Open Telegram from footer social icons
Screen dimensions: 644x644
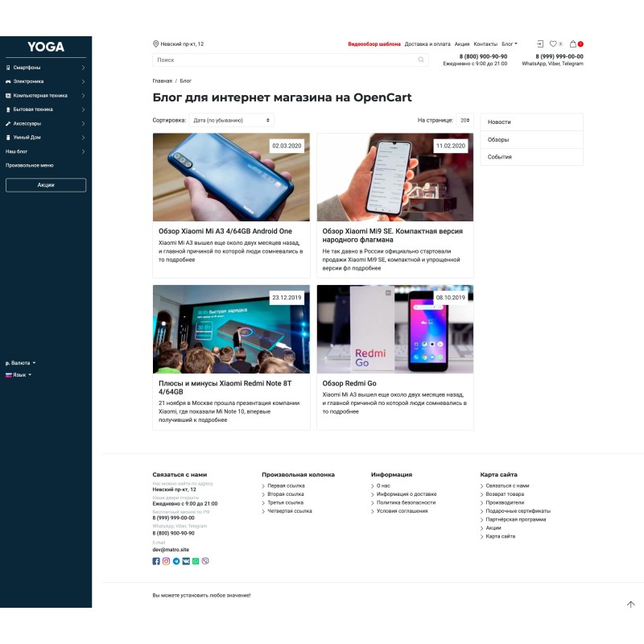coord(175,561)
